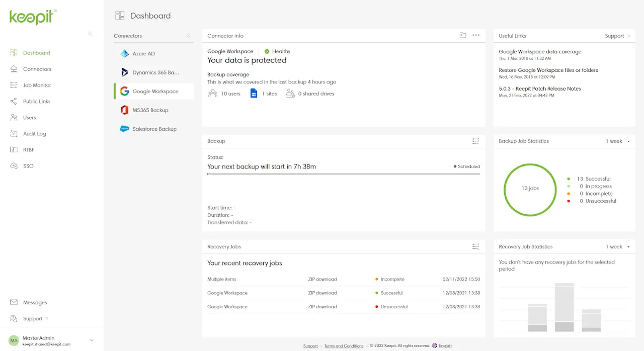Click the Dashboard icon in sidebar
The width and height of the screenshot is (644, 351).
14,53
